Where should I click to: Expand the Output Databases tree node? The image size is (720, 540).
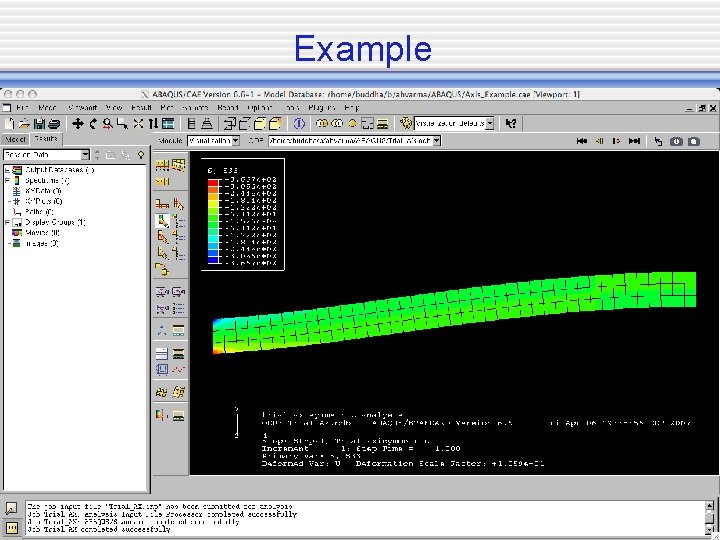tap(7, 170)
